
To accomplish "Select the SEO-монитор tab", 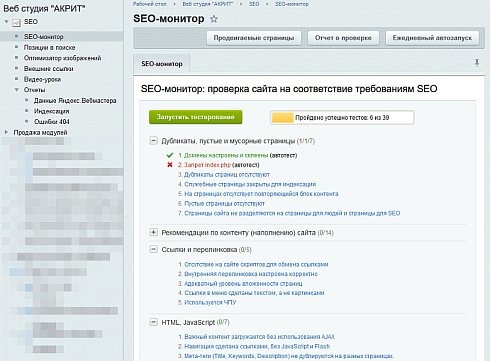I will tap(162, 64).
